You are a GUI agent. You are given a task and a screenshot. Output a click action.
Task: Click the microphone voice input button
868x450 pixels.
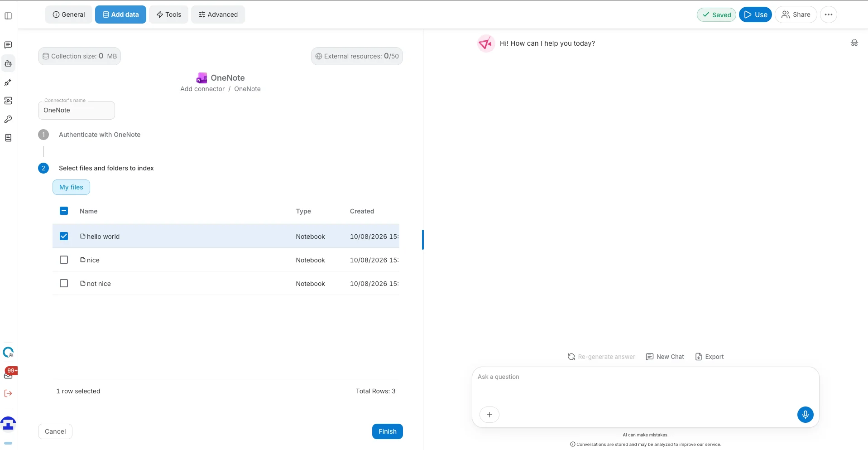tap(806, 415)
